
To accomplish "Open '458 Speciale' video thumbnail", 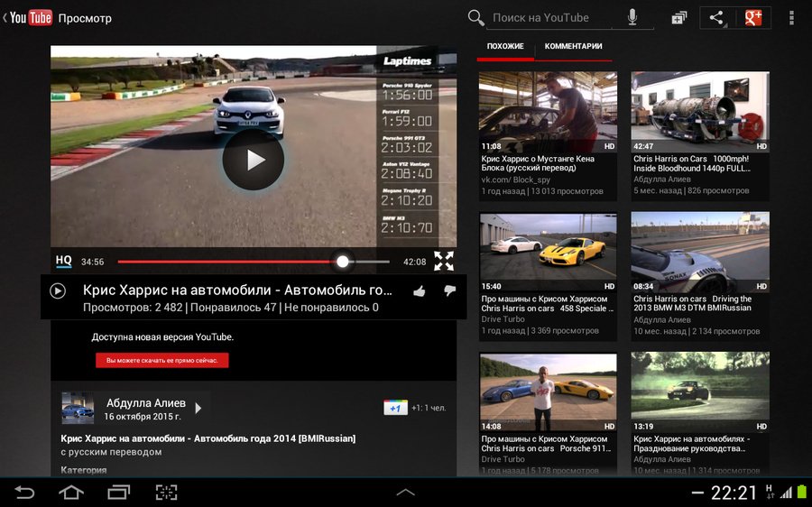I will 548,253.
